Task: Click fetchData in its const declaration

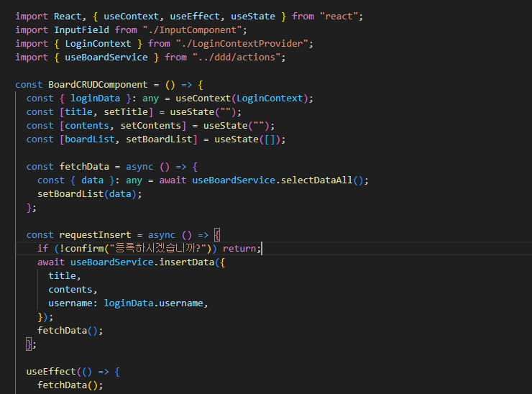Action: coord(84,166)
